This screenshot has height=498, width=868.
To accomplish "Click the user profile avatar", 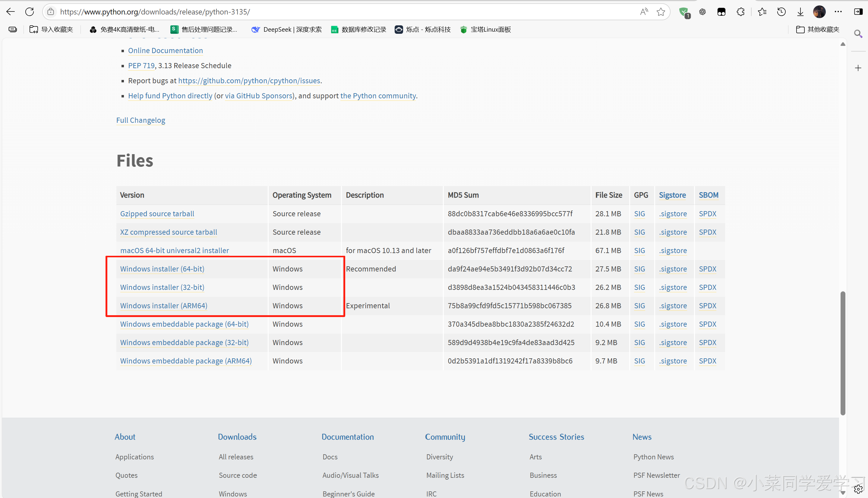I will tap(819, 12).
